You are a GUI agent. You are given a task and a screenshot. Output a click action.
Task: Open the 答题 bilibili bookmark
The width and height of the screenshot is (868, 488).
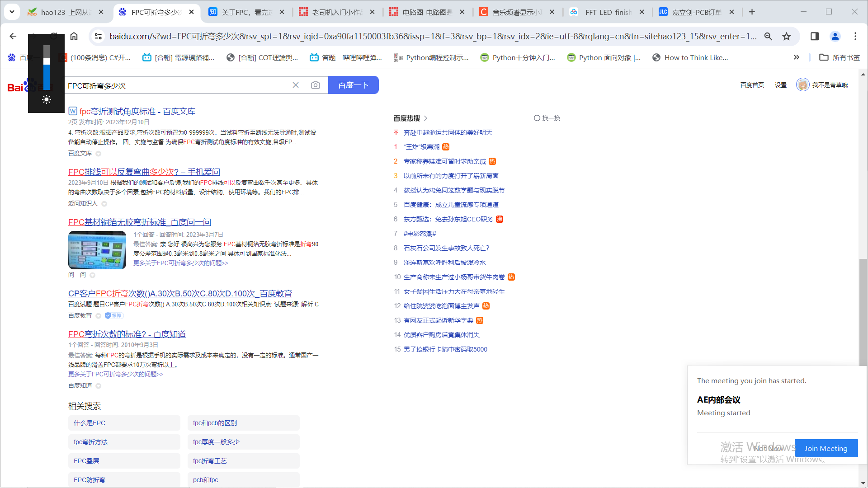[346, 57]
